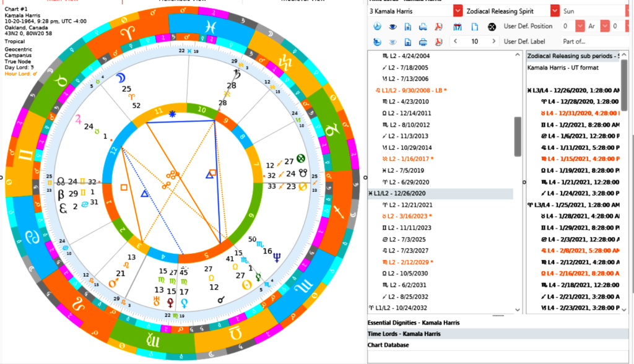
Task: Select the L4 - 2/8/2021 sub period
Action: point(580,250)
